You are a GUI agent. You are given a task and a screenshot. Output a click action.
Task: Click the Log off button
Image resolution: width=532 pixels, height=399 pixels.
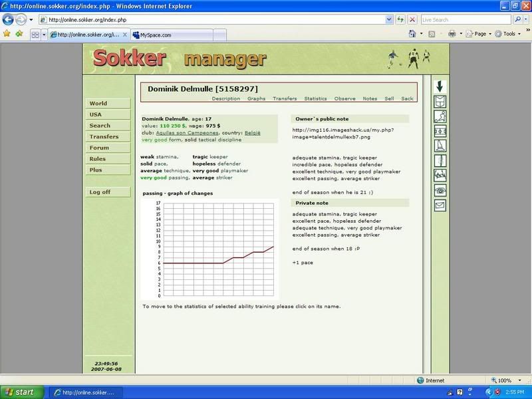[100, 192]
